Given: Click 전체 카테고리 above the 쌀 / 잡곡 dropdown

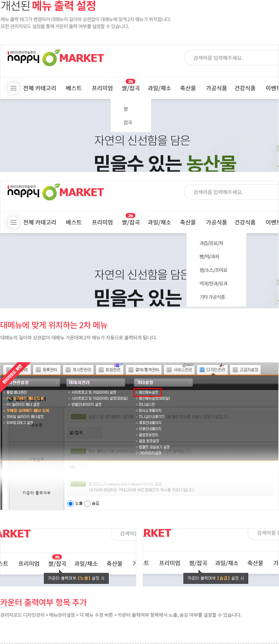Looking at the screenshot, I should pos(39,88).
